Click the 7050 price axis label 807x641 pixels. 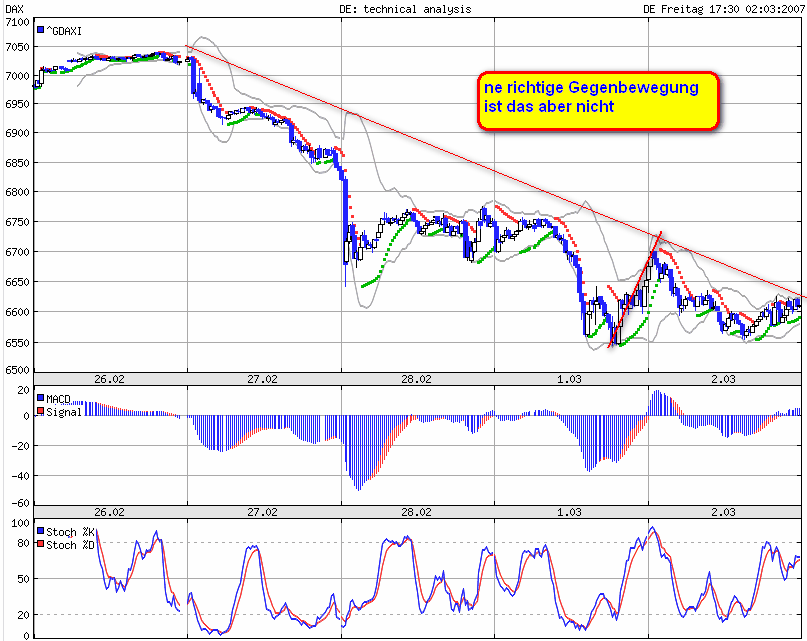pos(17,47)
